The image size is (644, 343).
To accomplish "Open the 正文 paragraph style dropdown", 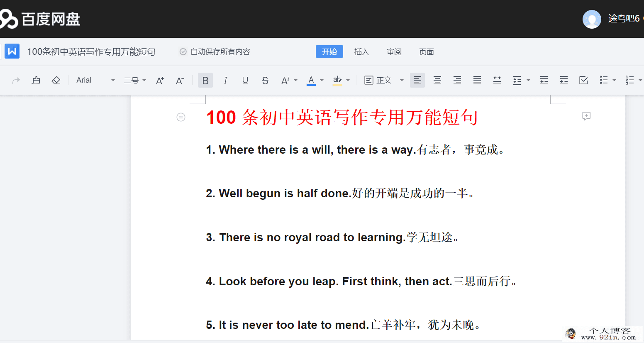I will point(384,80).
